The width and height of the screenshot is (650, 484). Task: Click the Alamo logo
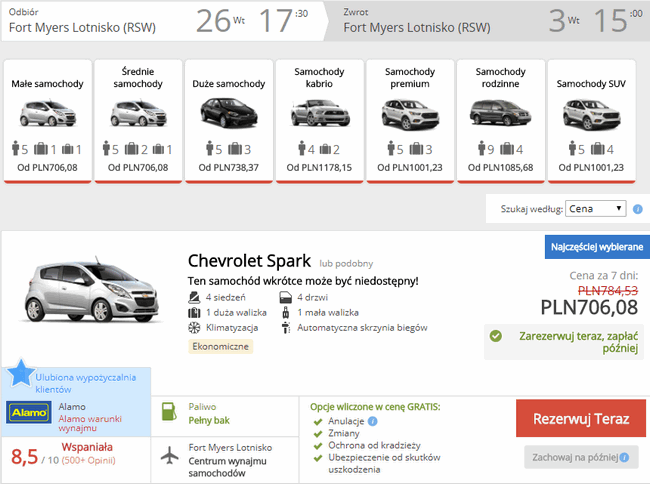click(29, 412)
